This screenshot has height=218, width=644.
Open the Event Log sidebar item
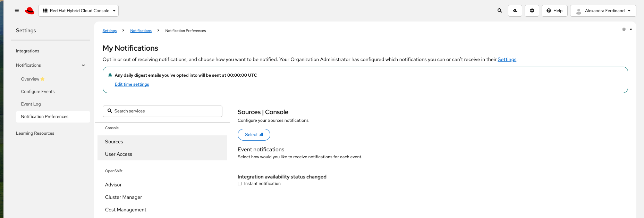point(31,104)
